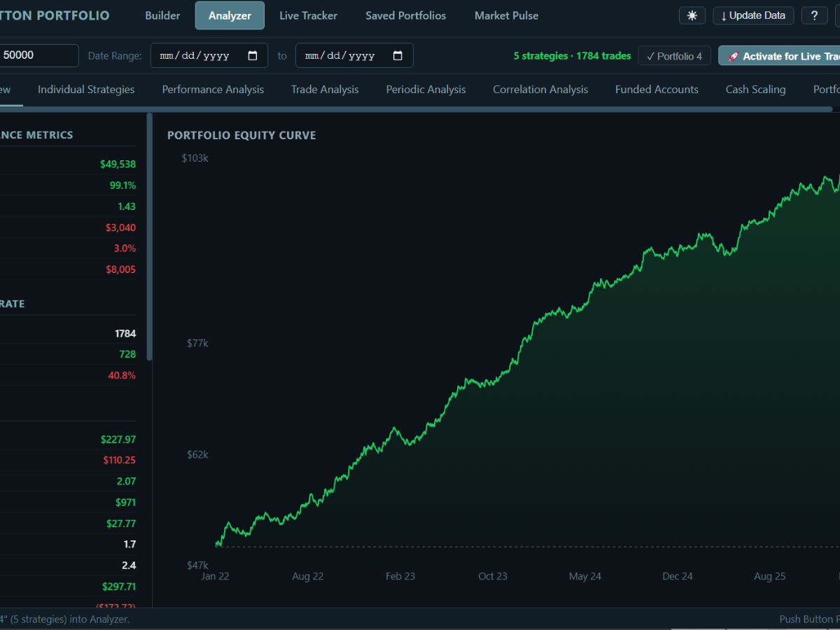Click the $27.77 value
The image size is (840, 630).
(x=121, y=524)
